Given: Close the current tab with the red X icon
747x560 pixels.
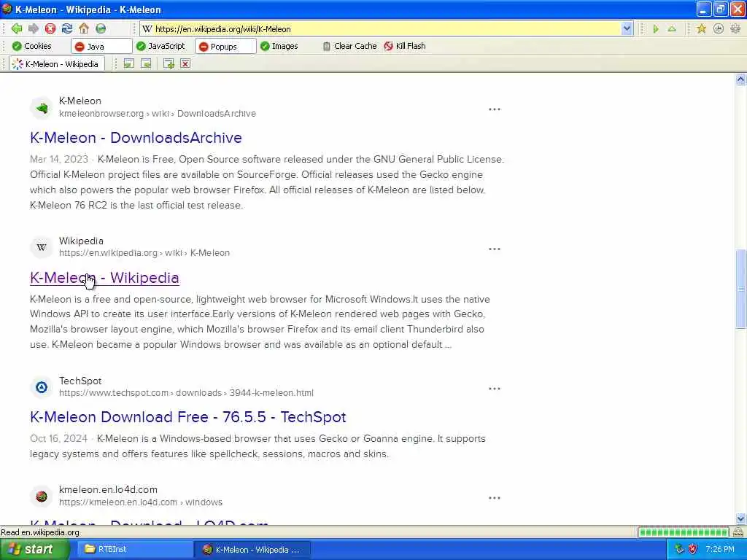Looking at the screenshot, I should click(185, 64).
